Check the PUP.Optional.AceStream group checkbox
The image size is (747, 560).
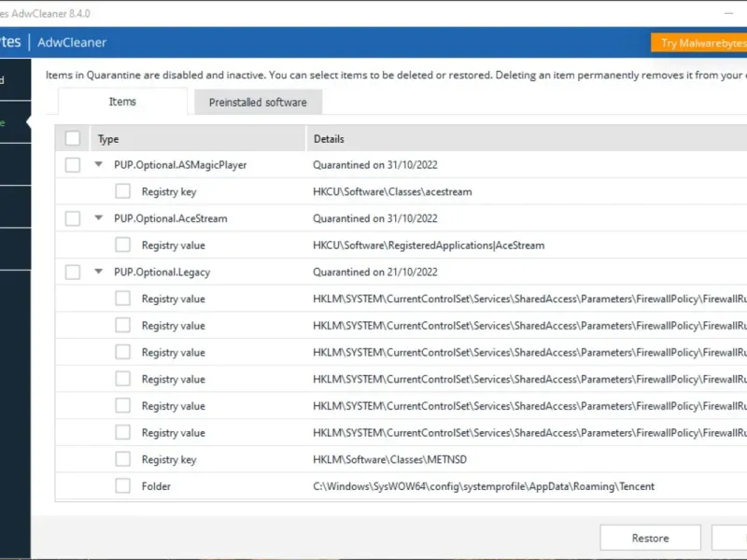pos(73,218)
